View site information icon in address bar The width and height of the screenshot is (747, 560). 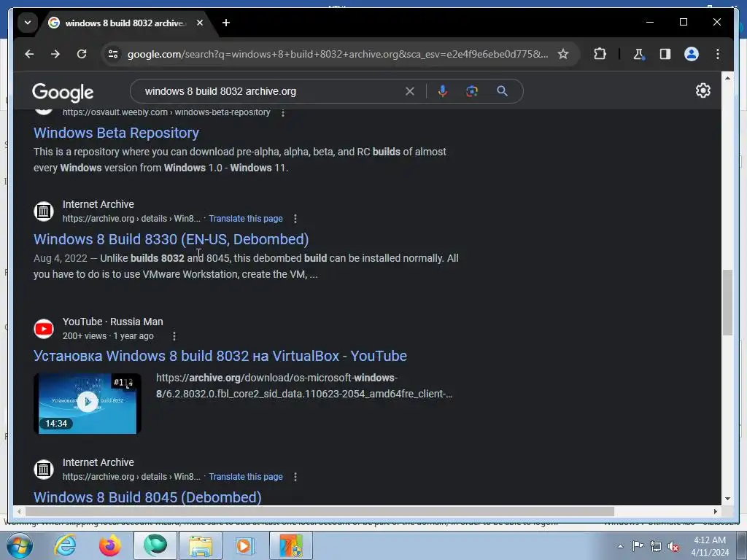pyautogui.click(x=113, y=54)
